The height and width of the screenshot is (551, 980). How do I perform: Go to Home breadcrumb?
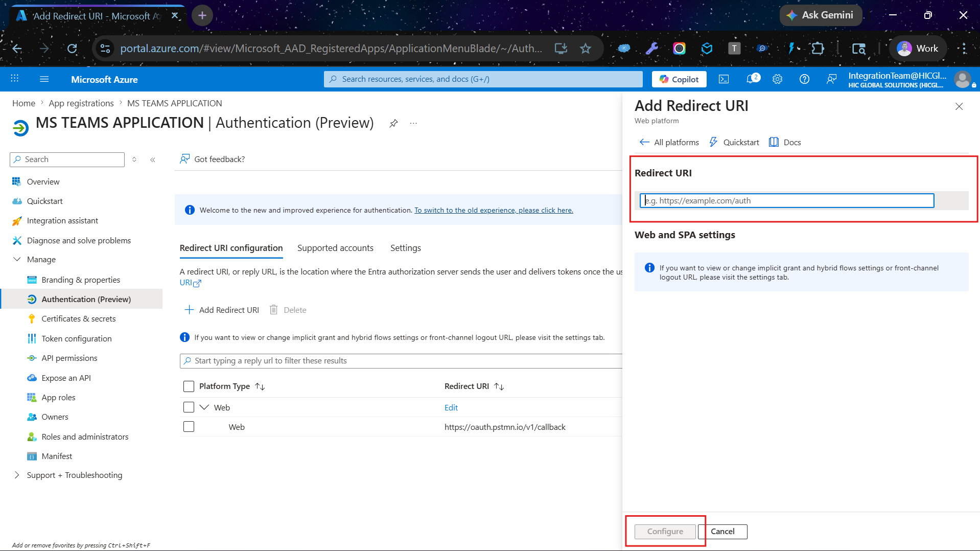coord(24,103)
